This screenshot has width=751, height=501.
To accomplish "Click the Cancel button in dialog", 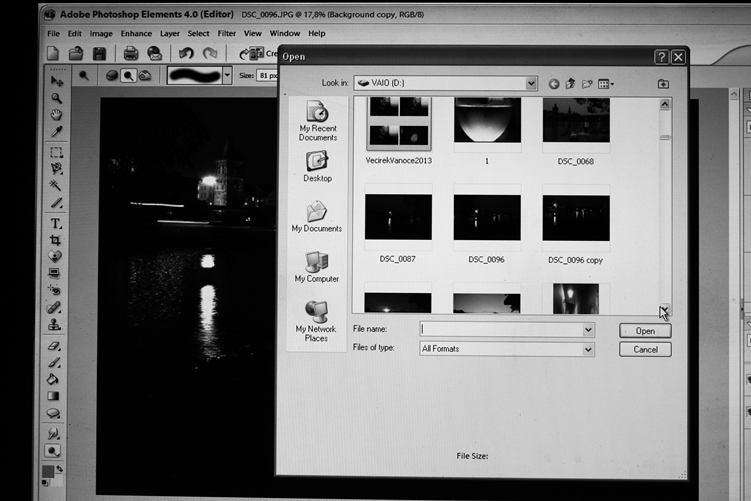I will [645, 349].
